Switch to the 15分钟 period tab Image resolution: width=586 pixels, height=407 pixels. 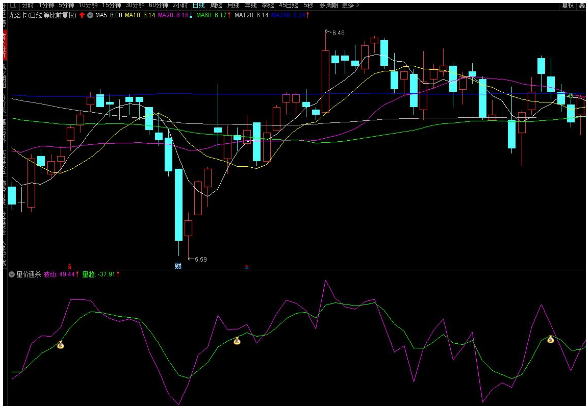[112, 6]
